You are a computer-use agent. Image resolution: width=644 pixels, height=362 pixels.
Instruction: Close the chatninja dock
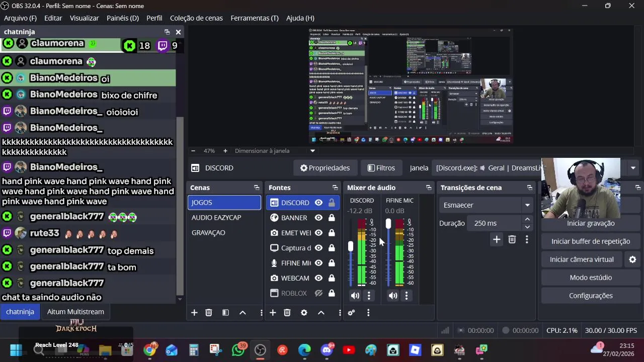coord(178,32)
